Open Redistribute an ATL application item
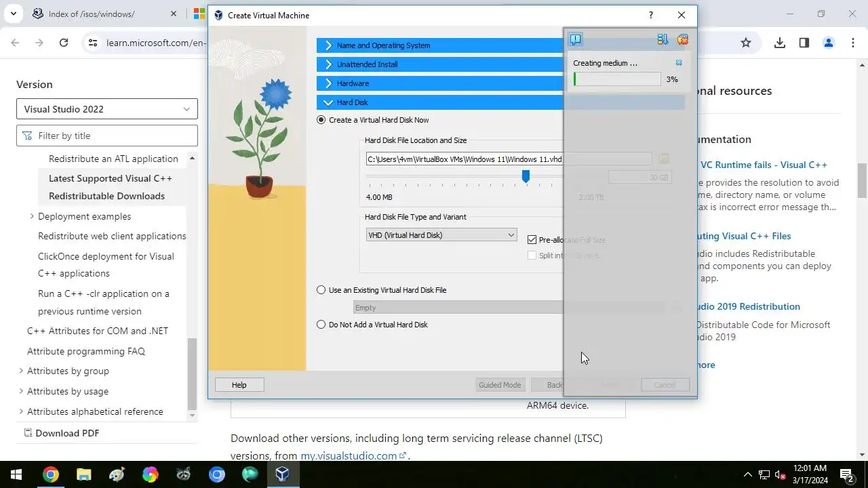This screenshot has height=488, width=868. (113, 159)
